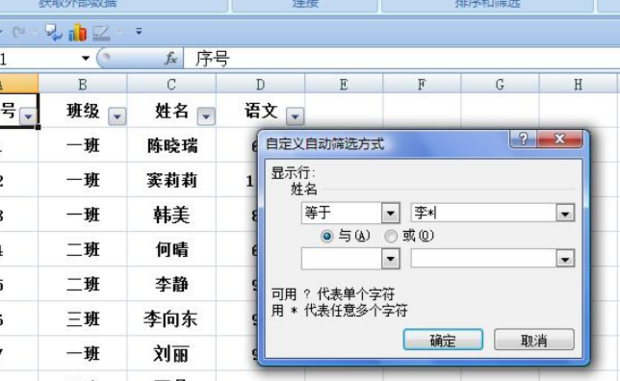Select column B header
The image size is (620, 381).
(83, 84)
